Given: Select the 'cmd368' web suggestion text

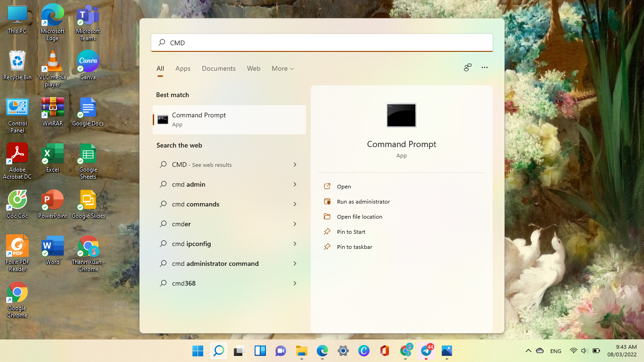Looking at the screenshot, I should pos(184,283).
